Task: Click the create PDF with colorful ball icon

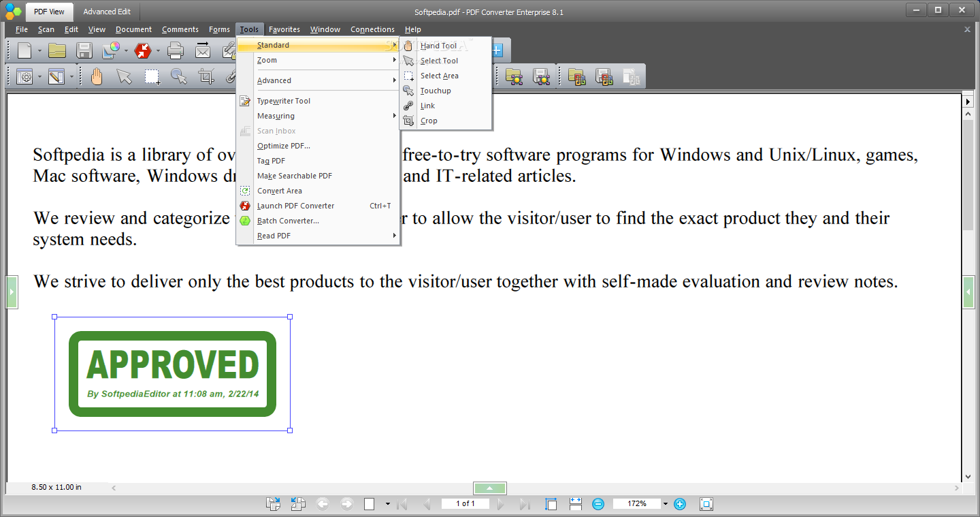Action: 111,50
